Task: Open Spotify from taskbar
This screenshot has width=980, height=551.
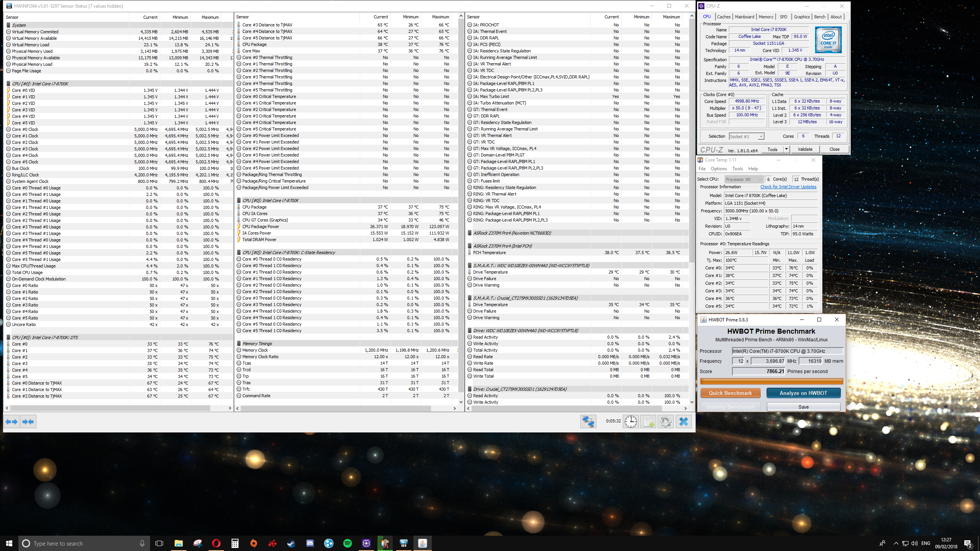Action: [348, 543]
